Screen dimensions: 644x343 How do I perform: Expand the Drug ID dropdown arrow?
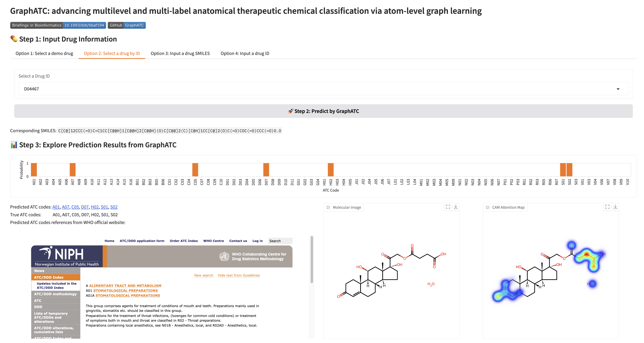[618, 89]
